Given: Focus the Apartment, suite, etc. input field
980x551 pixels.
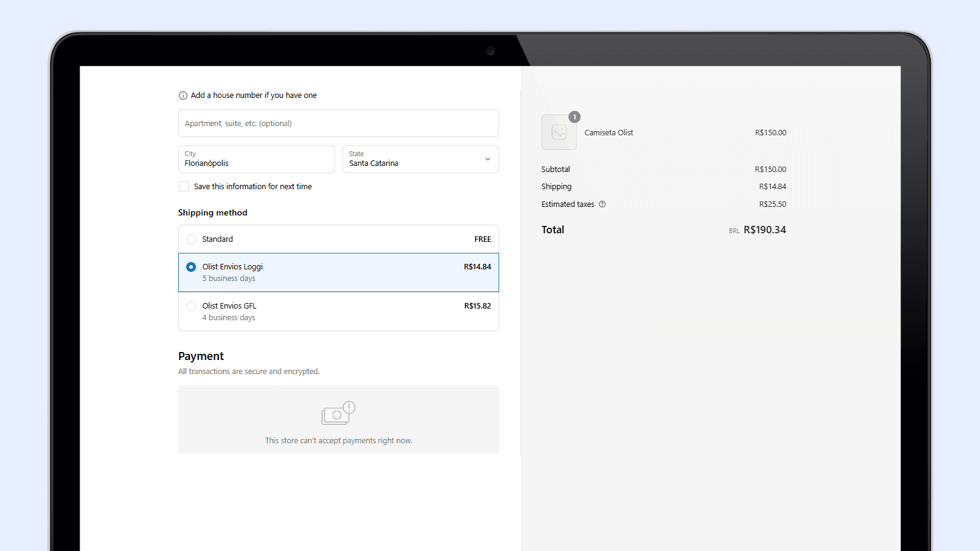Looking at the screenshot, I should pyautogui.click(x=338, y=123).
